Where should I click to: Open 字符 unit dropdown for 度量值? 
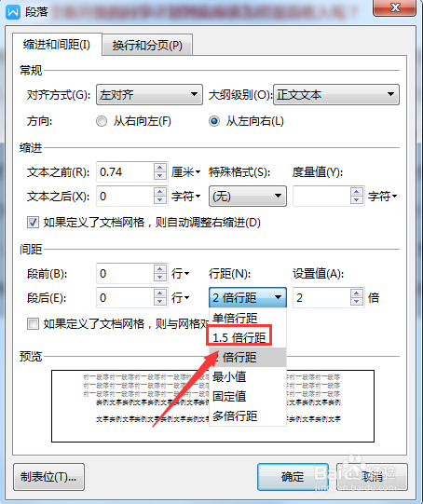(x=383, y=196)
